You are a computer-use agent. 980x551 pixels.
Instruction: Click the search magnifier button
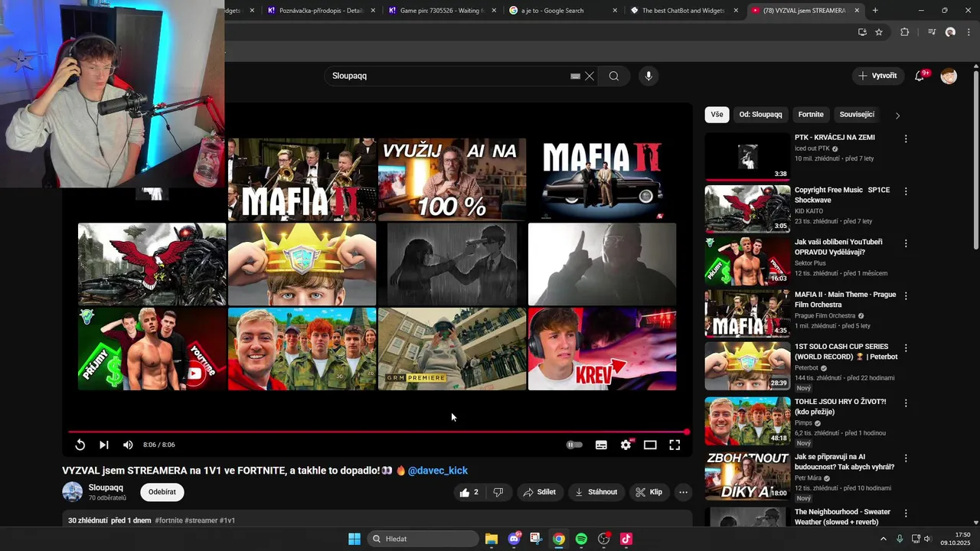(x=614, y=76)
